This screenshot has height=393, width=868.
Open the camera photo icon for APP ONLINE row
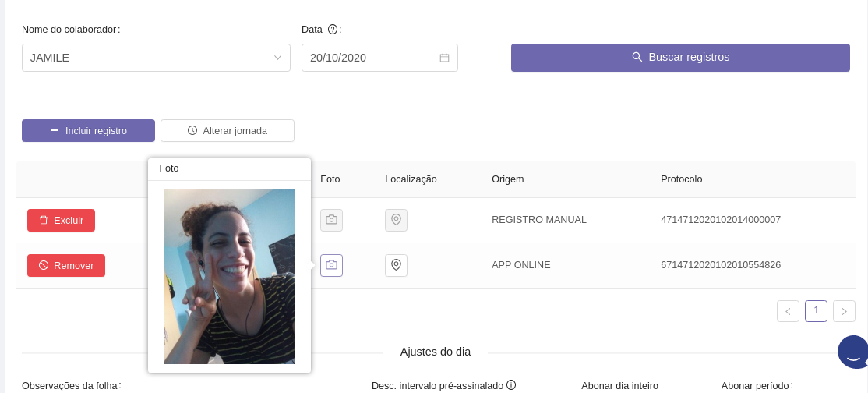coord(331,265)
